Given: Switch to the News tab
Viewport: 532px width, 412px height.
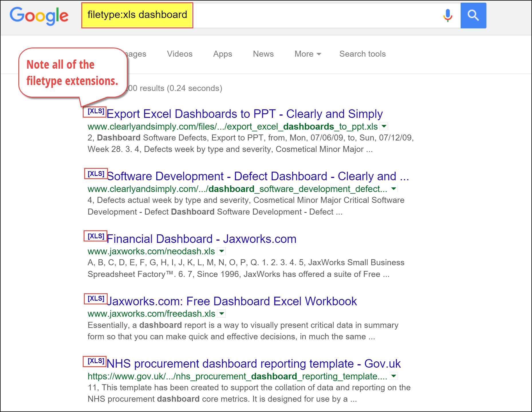Looking at the screenshot, I should [x=263, y=54].
